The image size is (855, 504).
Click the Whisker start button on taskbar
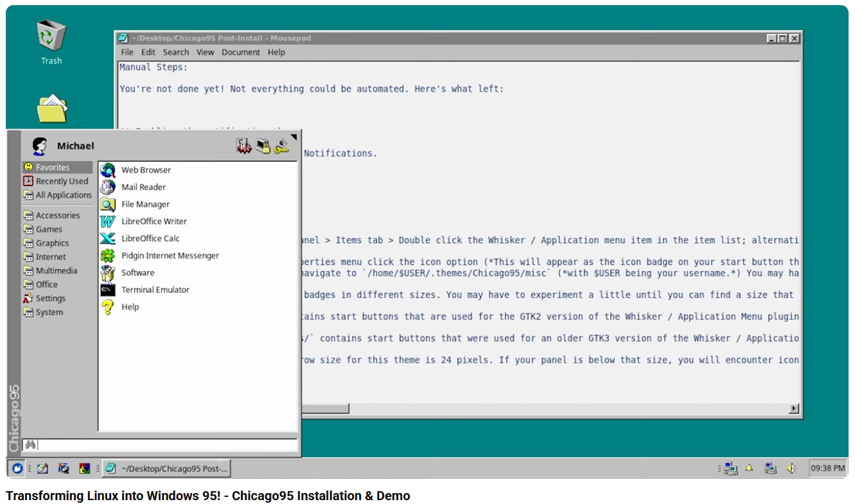pyautogui.click(x=17, y=469)
